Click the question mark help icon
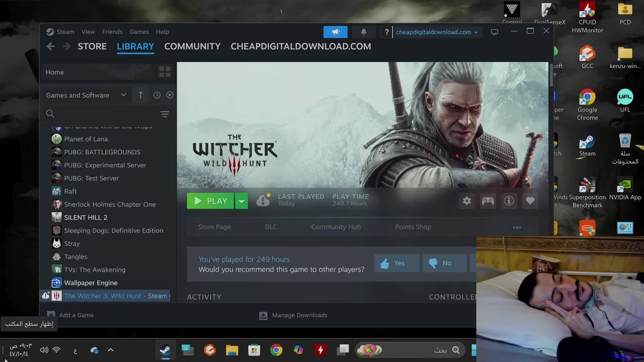This screenshot has height=362, width=644. click(386, 32)
